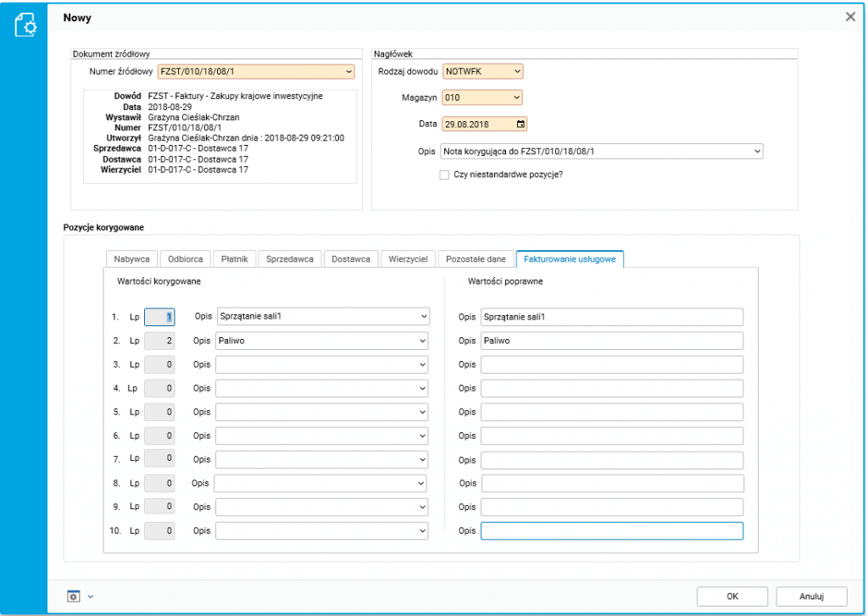Select the Pozostałe dane tab
Viewport: 868px width, 616px height.
(x=476, y=259)
